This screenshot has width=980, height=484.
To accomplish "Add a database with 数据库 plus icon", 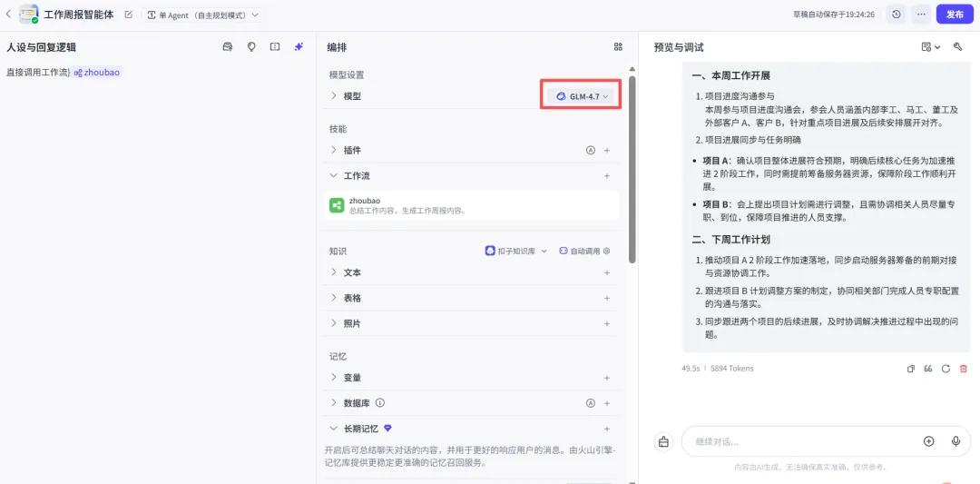I will (607, 403).
